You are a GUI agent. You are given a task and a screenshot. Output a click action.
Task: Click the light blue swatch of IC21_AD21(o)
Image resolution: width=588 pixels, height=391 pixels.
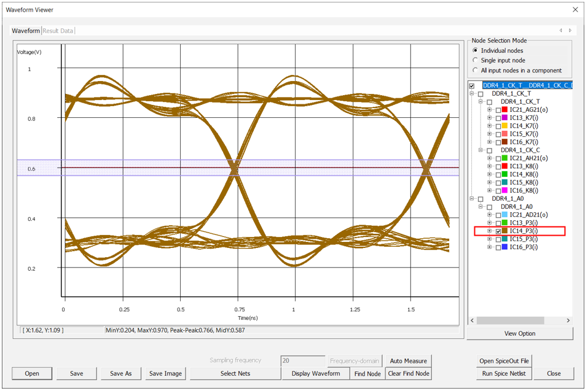click(x=506, y=215)
